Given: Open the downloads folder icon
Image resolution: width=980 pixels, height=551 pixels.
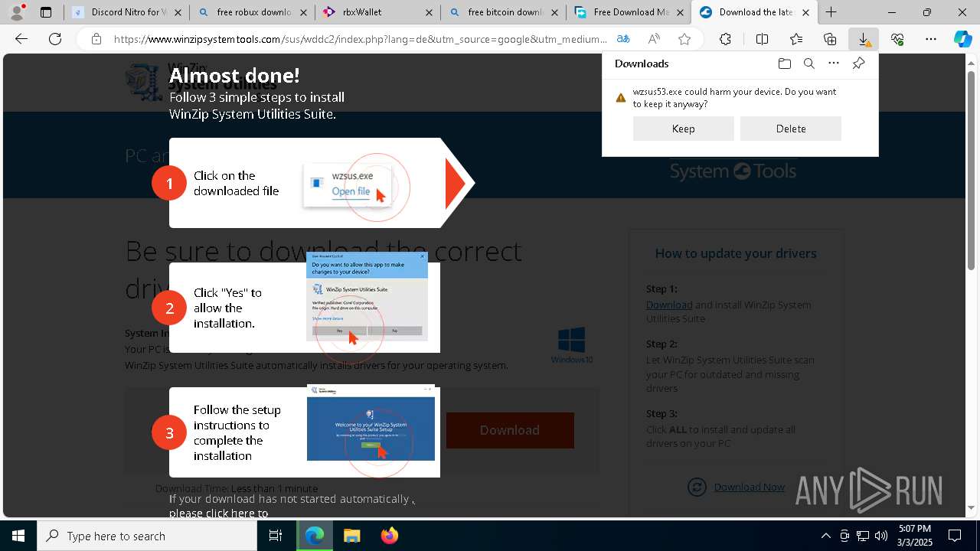Looking at the screenshot, I should point(784,64).
